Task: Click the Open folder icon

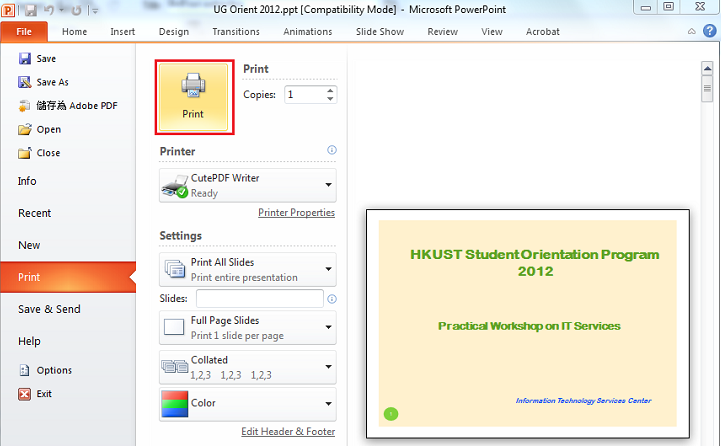Action: [26, 129]
